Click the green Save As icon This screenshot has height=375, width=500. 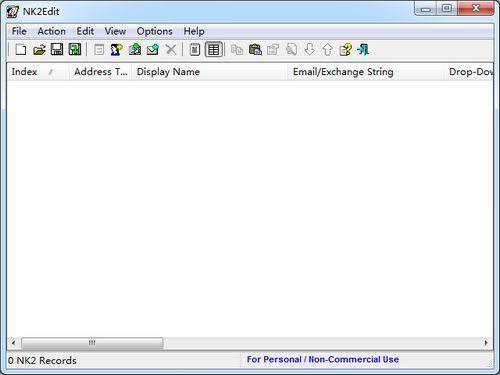[x=75, y=50]
